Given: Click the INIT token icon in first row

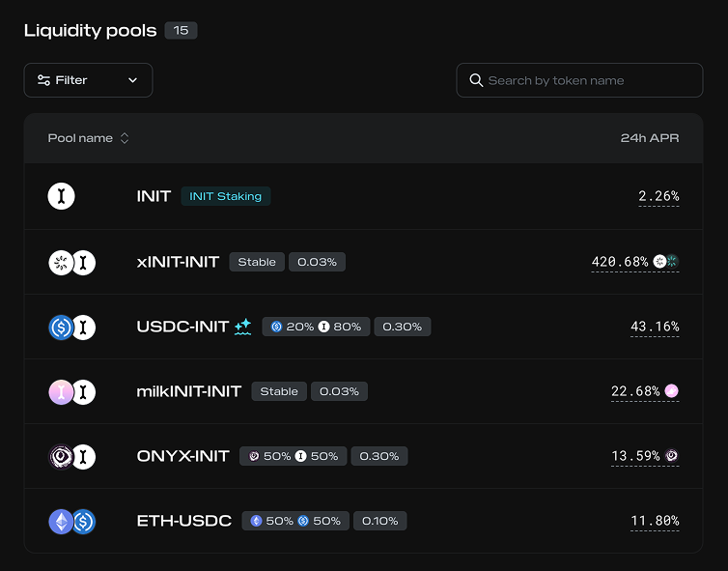Looking at the screenshot, I should pyautogui.click(x=62, y=196).
